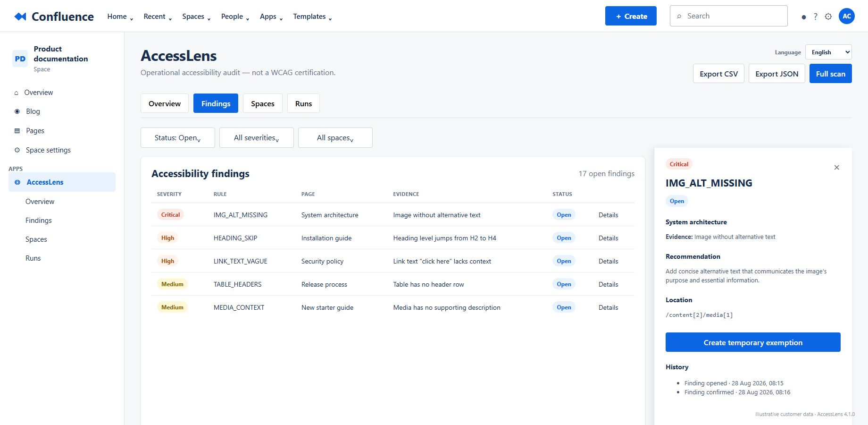Open Overview under AccessLens in sidebar
Viewport: 868px width, 425px height.
40,202
